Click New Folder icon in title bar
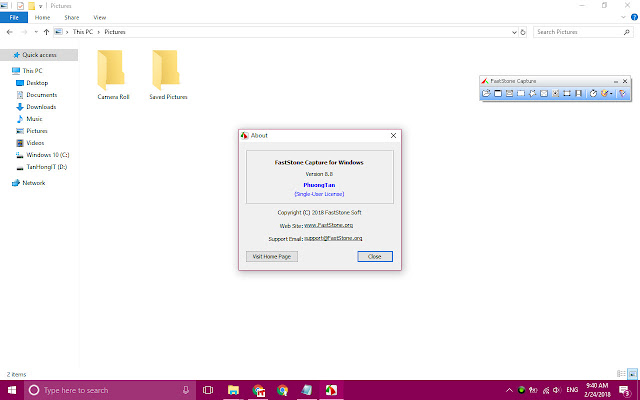The height and width of the screenshot is (400, 640). tap(31, 6)
